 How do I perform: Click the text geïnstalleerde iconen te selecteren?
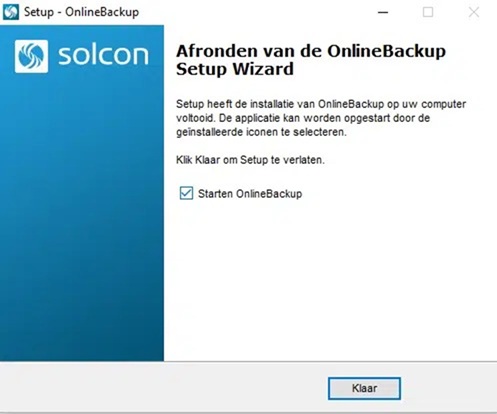pos(261,132)
